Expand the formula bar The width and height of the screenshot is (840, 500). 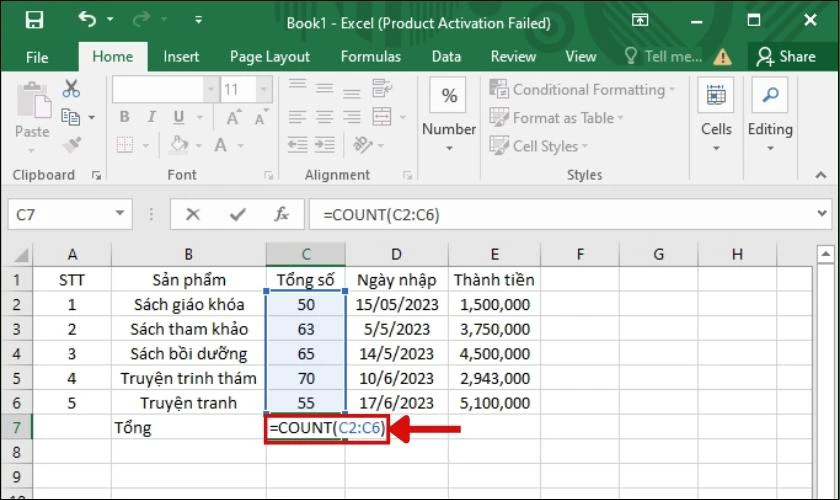pos(822,213)
